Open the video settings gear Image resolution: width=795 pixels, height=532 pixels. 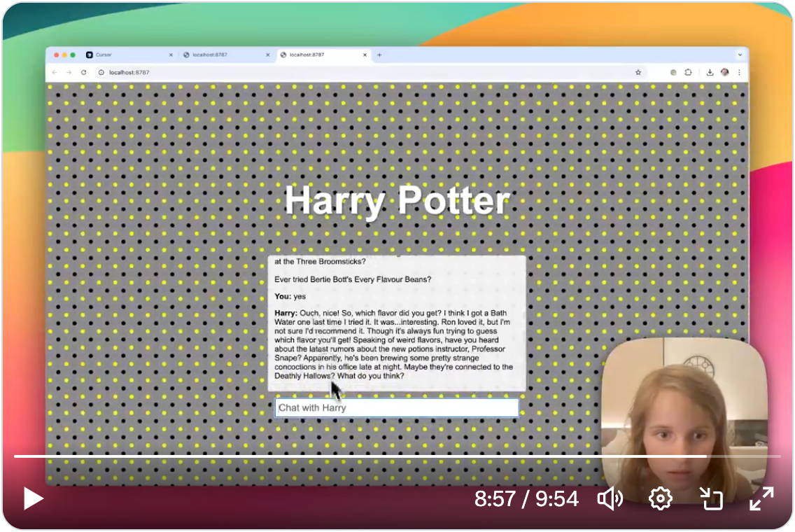tap(659, 499)
